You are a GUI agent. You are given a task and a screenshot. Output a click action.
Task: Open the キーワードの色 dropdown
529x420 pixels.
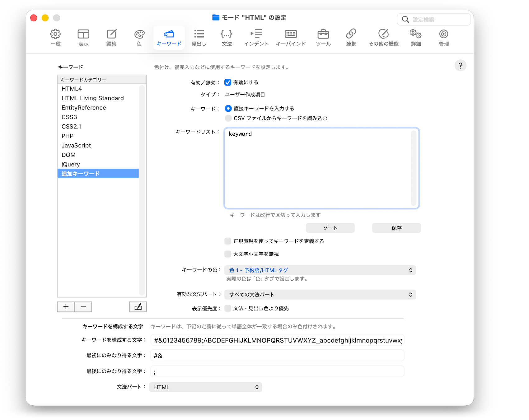320,270
